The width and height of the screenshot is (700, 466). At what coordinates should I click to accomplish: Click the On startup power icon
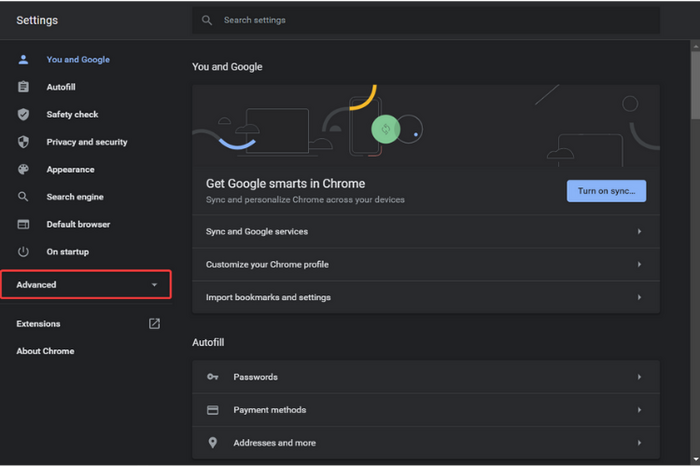pos(23,252)
